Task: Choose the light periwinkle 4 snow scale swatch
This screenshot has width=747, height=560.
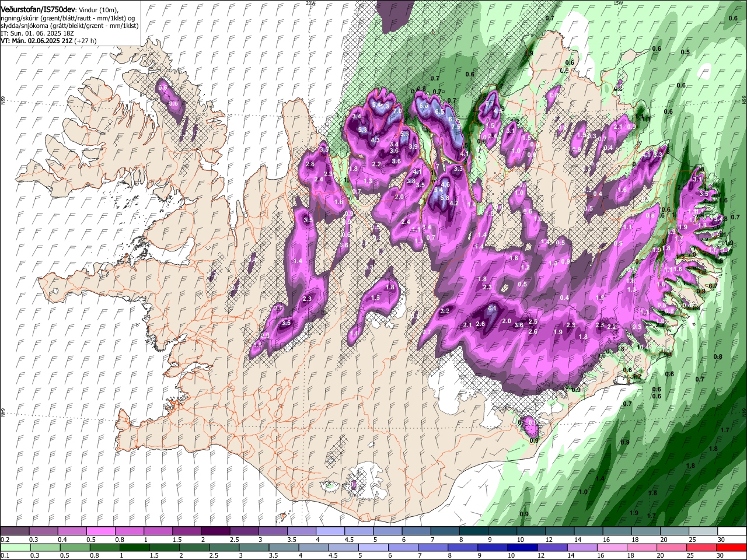Action: click(x=330, y=531)
